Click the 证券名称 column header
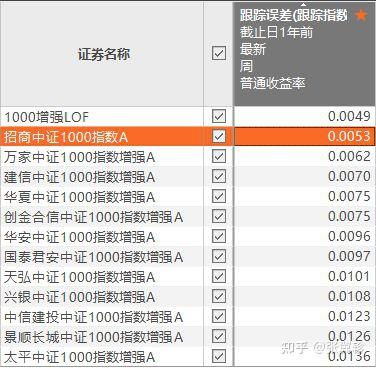The image size is (376, 368). point(104,54)
